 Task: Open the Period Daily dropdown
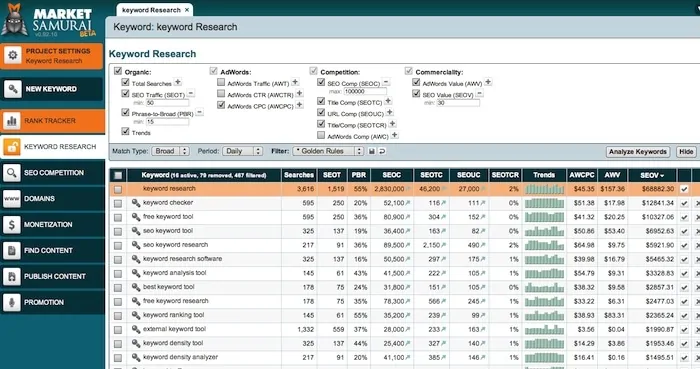click(242, 151)
